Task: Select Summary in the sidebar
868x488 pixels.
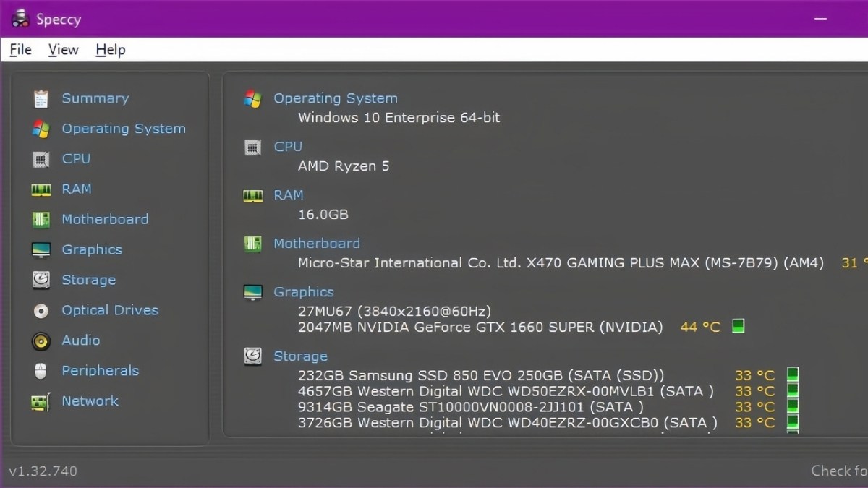Action: pyautogui.click(x=95, y=98)
